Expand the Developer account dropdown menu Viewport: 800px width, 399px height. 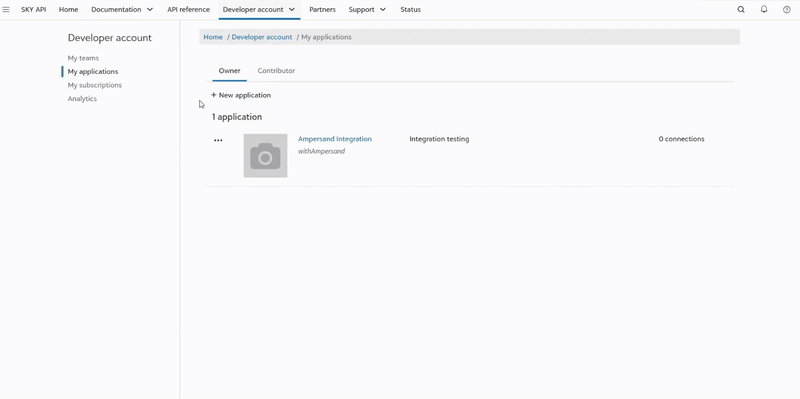tap(259, 9)
